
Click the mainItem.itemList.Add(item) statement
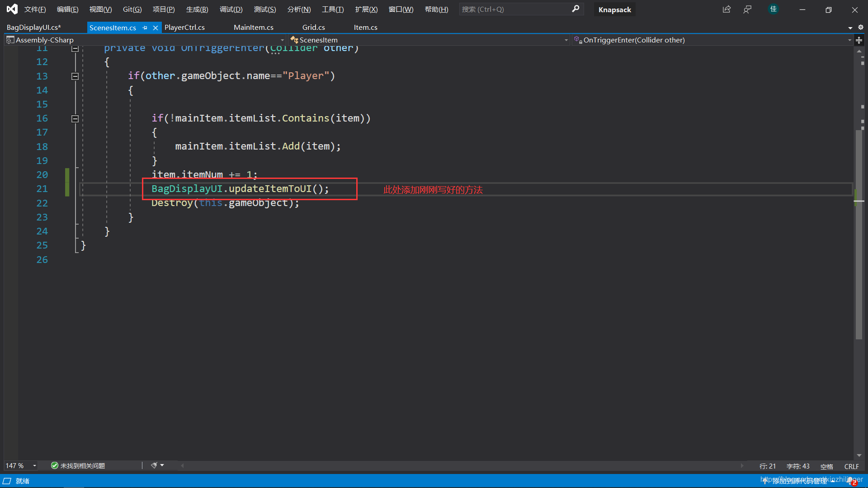click(258, 146)
